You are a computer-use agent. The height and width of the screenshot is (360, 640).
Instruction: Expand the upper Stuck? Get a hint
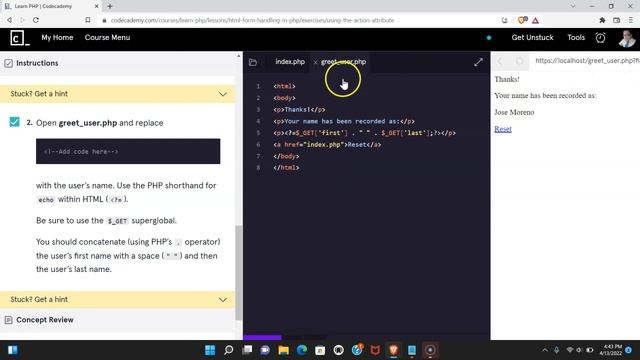point(118,94)
